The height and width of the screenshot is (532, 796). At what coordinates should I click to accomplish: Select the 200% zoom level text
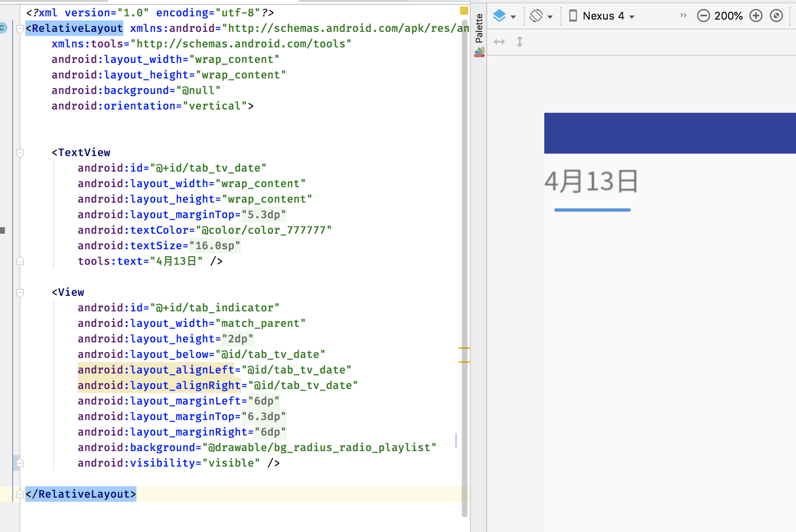click(x=729, y=16)
